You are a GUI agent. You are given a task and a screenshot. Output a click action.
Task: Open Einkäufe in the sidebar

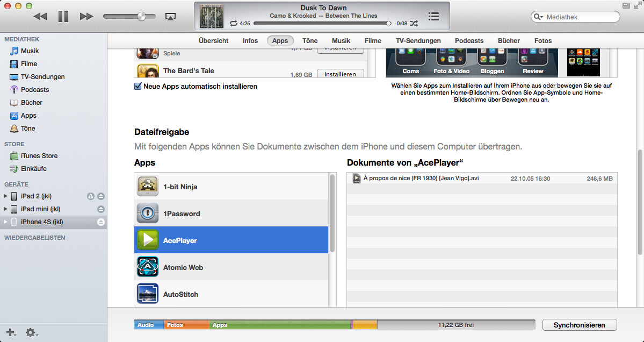34,168
